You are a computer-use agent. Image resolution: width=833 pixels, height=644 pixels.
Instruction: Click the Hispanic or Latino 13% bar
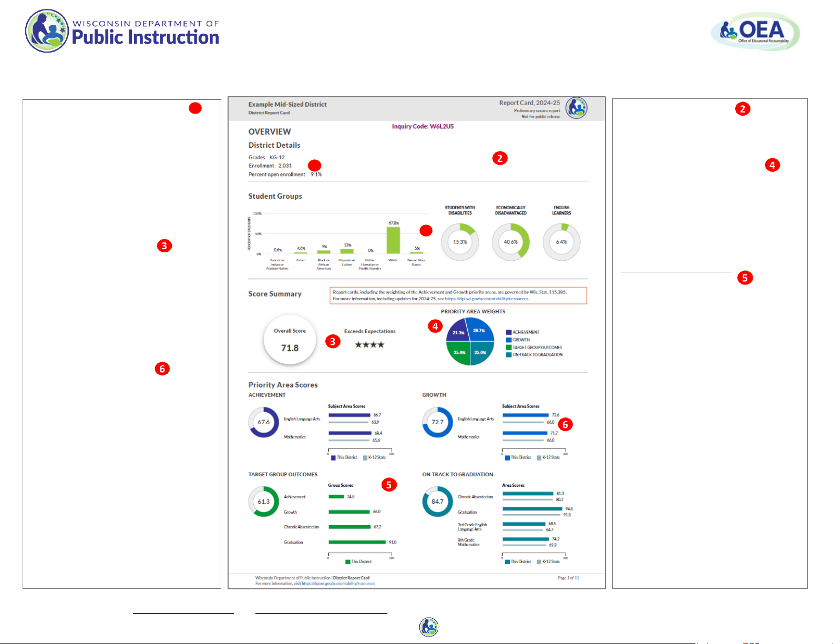[347, 251]
